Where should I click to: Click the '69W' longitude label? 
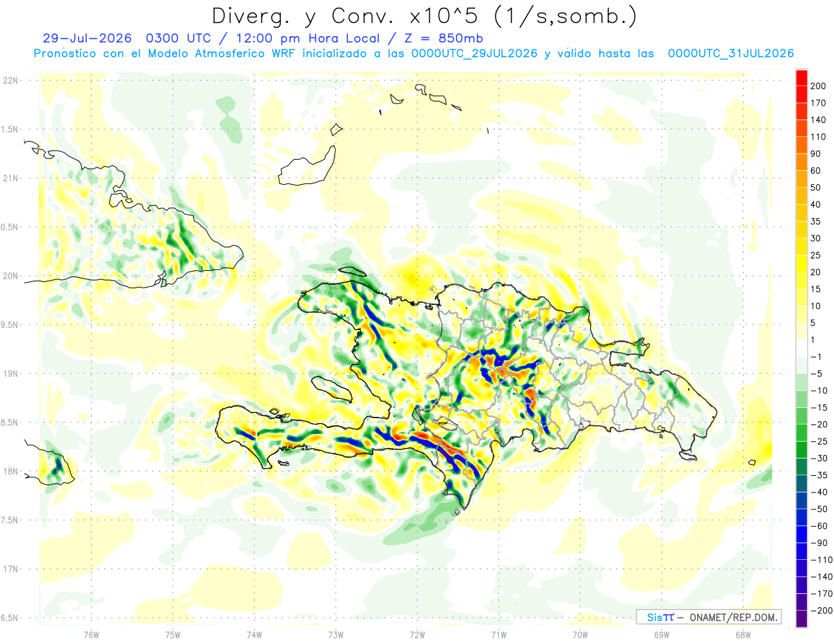pos(662,635)
